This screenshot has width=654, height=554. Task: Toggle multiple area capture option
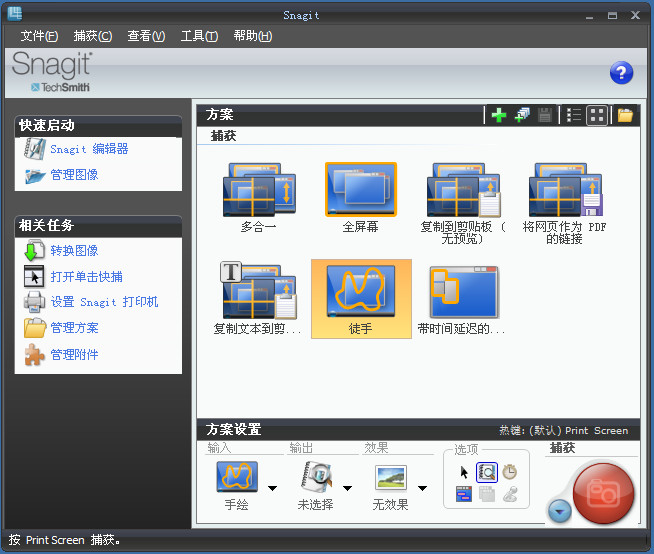[487, 494]
